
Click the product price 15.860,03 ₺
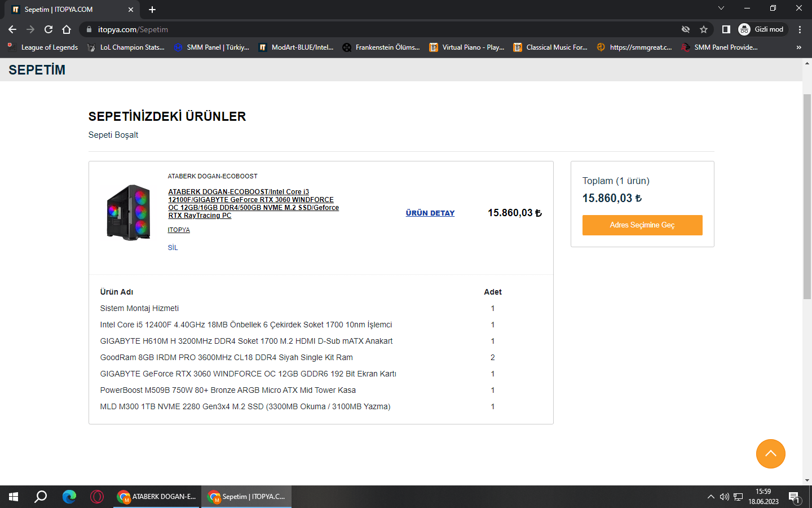coord(515,213)
